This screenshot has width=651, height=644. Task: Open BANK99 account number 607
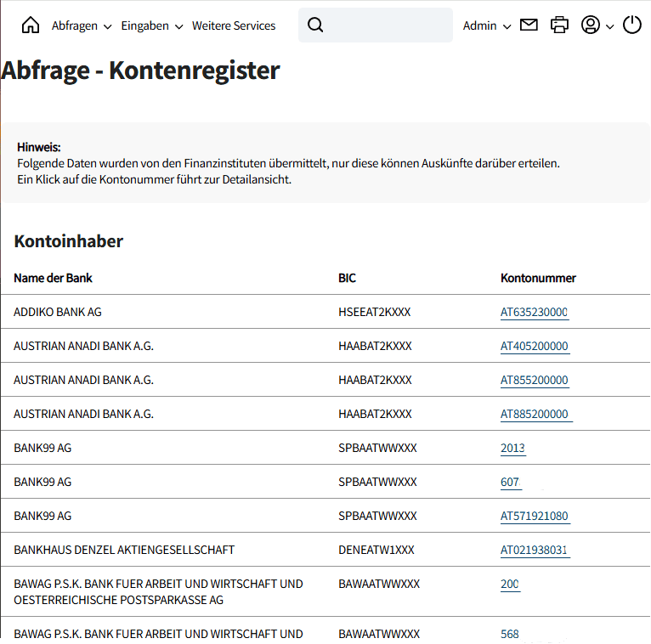[x=510, y=483]
